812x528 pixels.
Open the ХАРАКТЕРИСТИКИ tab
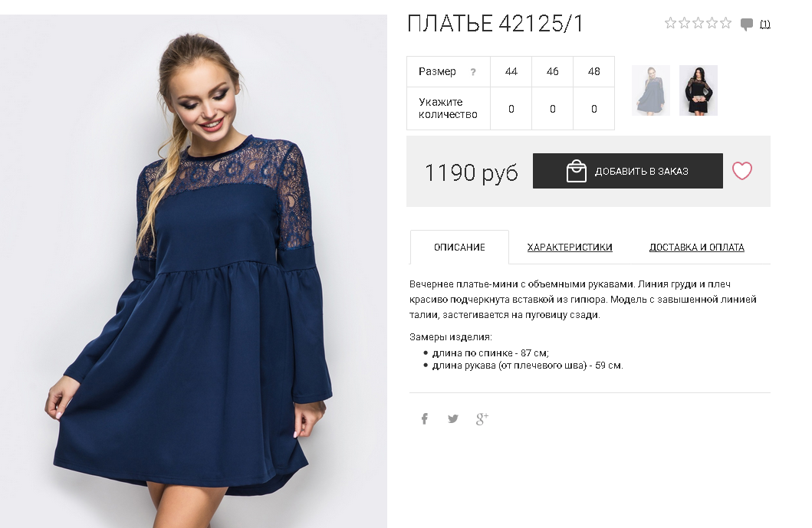(x=570, y=248)
